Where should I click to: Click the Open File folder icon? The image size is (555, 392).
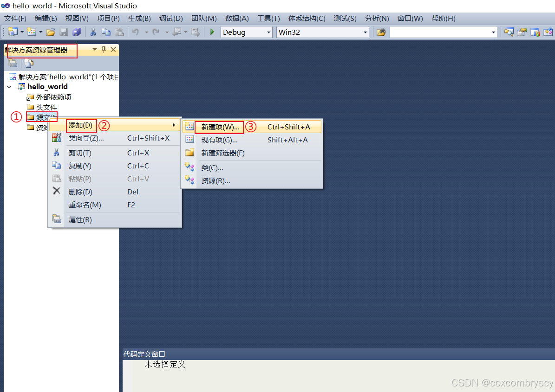pyautogui.click(x=51, y=32)
